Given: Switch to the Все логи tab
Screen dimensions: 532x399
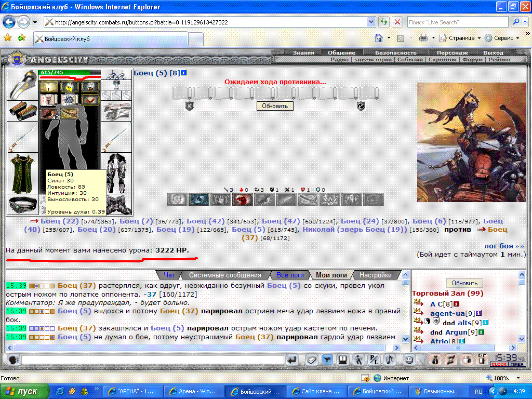Looking at the screenshot, I should point(290,275).
